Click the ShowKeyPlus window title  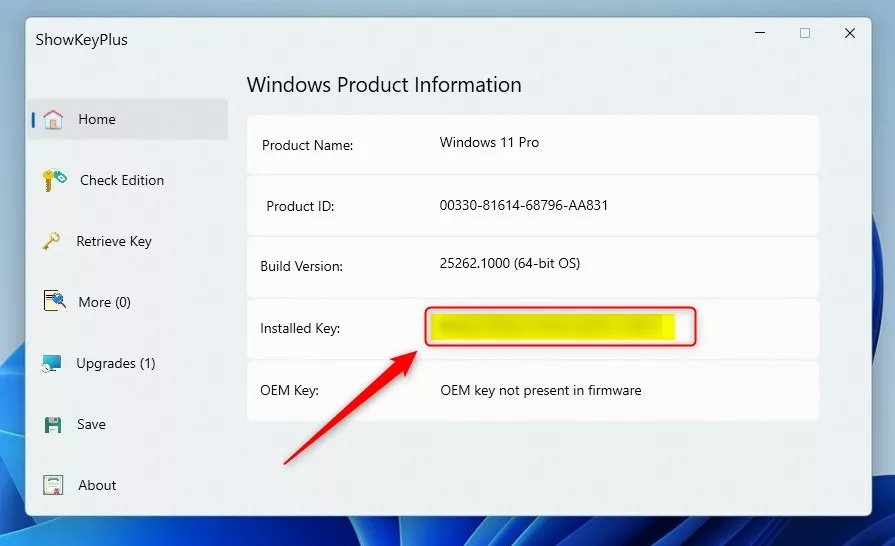[82, 40]
